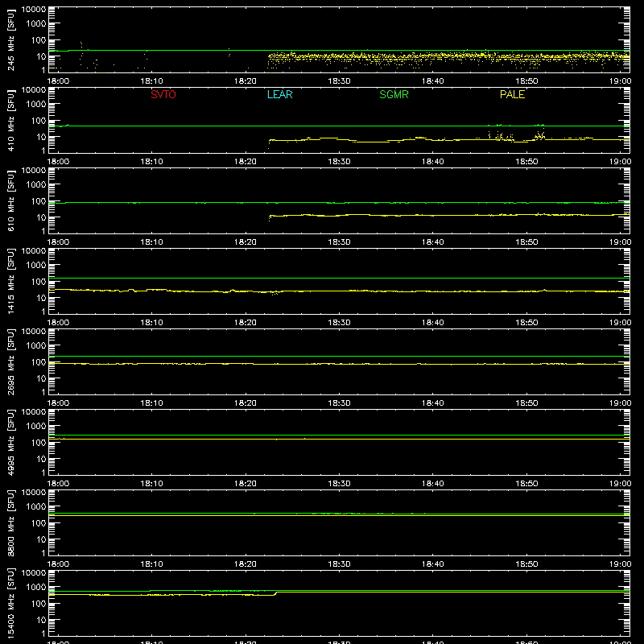Click 19:00 tick label of 610 MHz plot
Screen dimensions: 644x644
pyautogui.click(x=620, y=242)
